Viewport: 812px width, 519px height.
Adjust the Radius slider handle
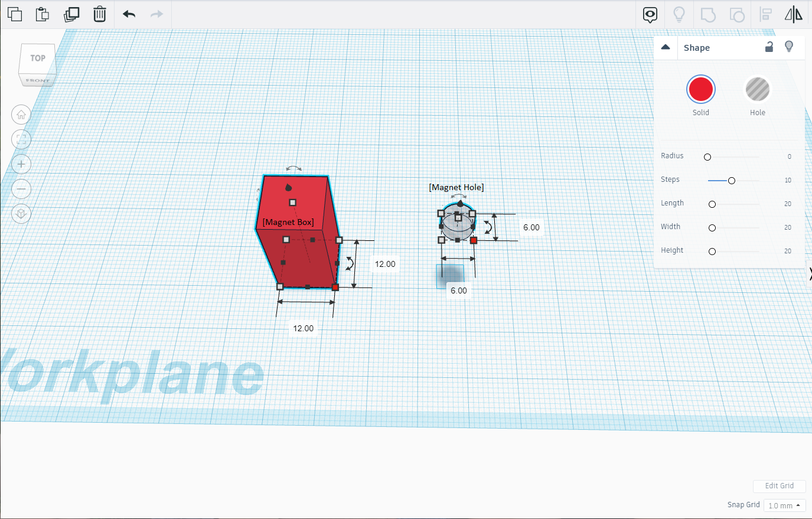(x=707, y=157)
